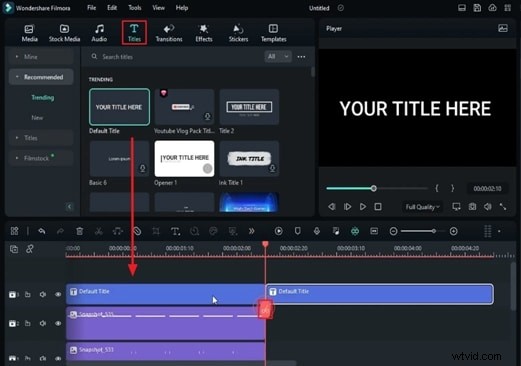The width and height of the screenshot is (521, 366).
Task: Open the Media tab
Action: pyautogui.click(x=29, y=33)
